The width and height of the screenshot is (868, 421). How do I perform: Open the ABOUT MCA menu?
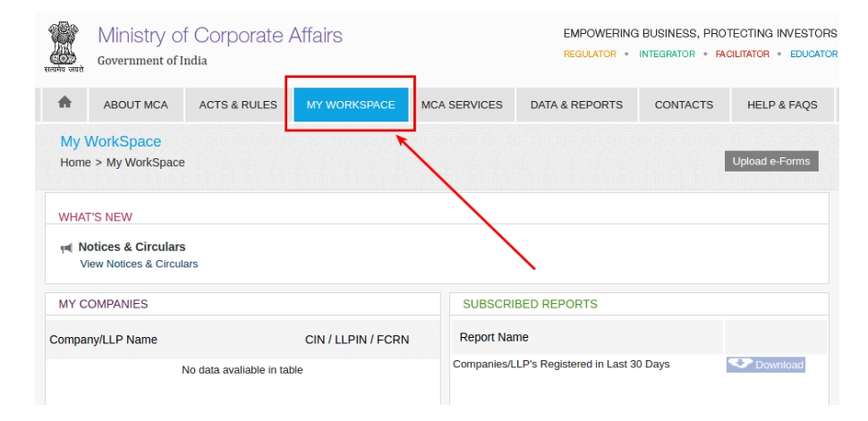[136, 105]
